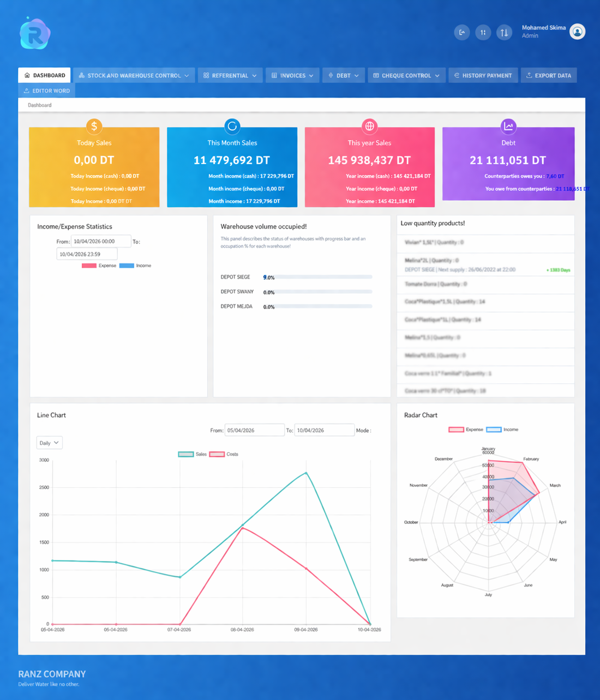600x700 pixels.
Task: Click the Export Data button
Action: (x=548, y=75)
